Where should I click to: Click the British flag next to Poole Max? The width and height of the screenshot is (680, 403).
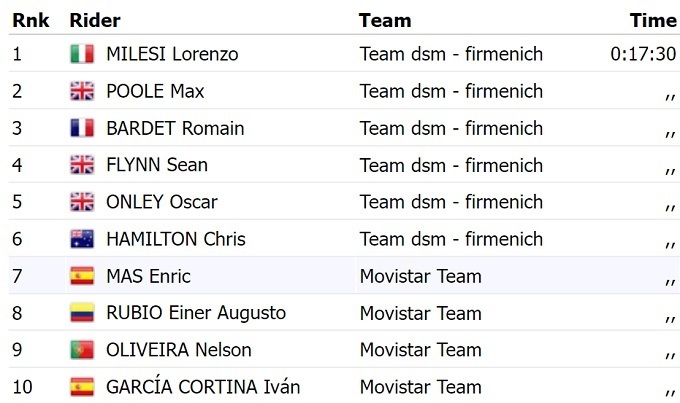[x=82, y=91]
